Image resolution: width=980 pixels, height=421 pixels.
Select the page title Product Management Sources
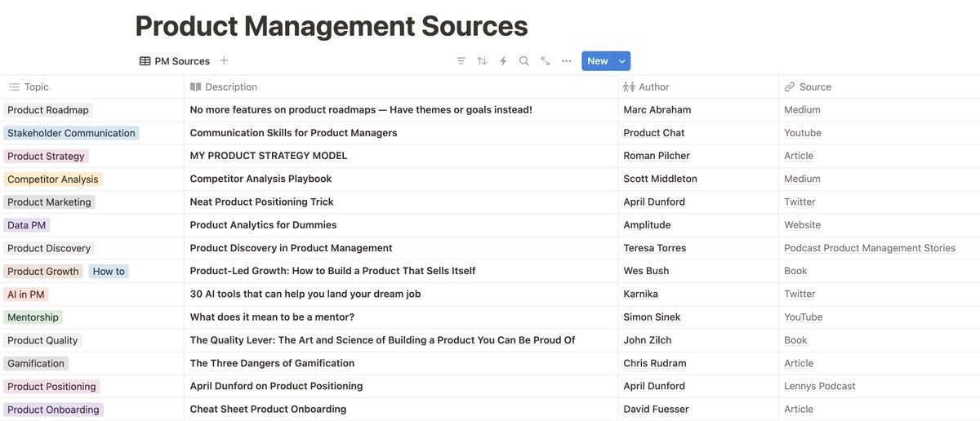coord(332,26)
